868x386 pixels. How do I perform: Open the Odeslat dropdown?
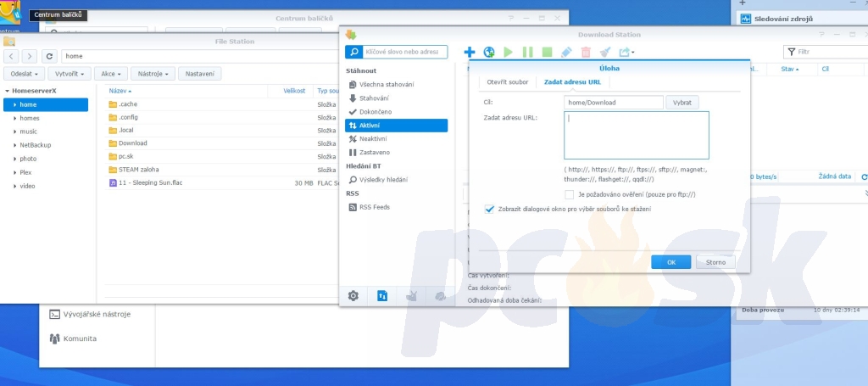(x=24, y=74)
